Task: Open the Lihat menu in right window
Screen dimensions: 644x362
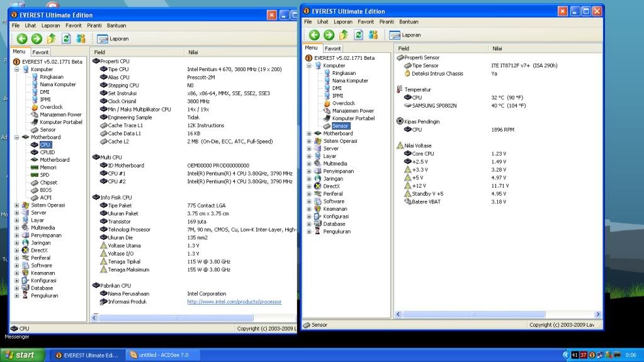Action: click(322, 22)
